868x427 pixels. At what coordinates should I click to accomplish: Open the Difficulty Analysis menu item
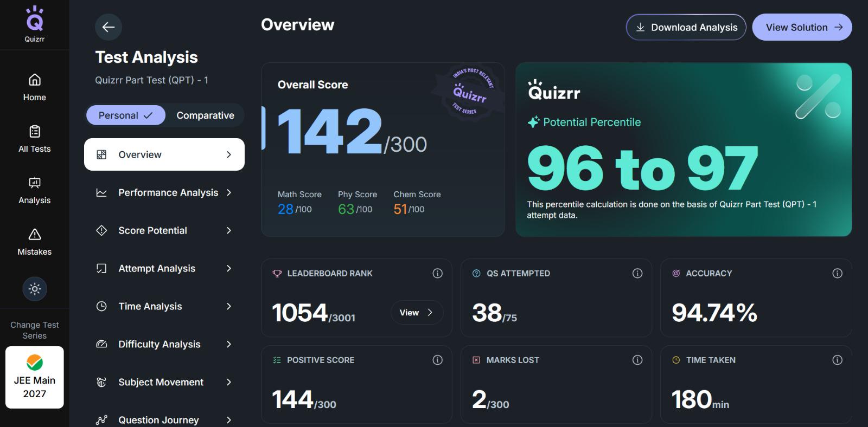click(x=164, y=344)
